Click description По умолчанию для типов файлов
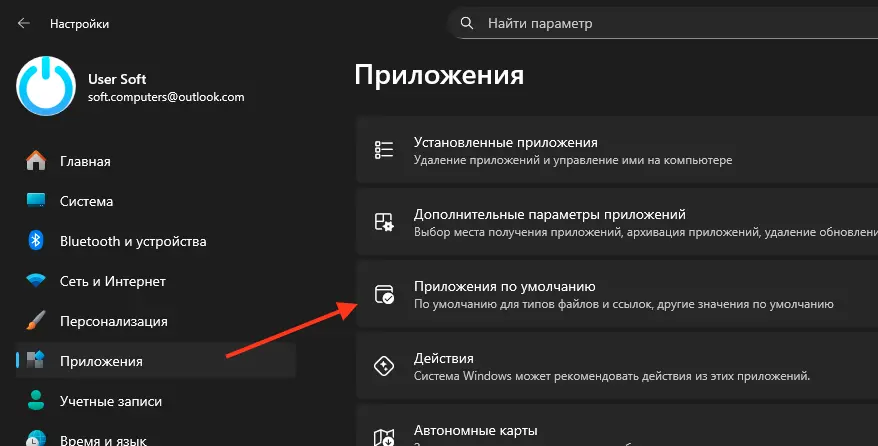878x446 pixels. coord(624,304)
